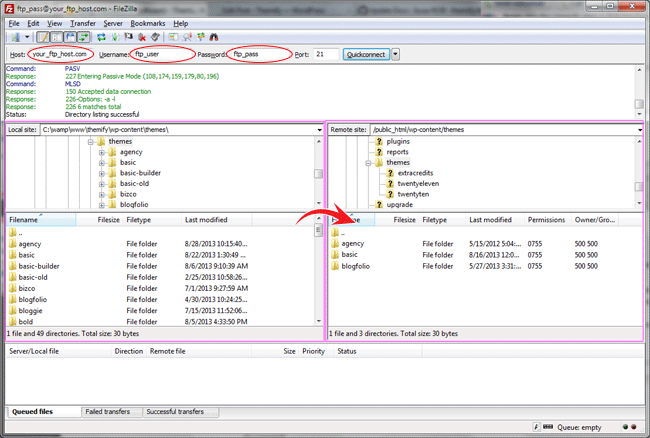
Task: Sort remote list by Permissions column
Action: (547, 220)
